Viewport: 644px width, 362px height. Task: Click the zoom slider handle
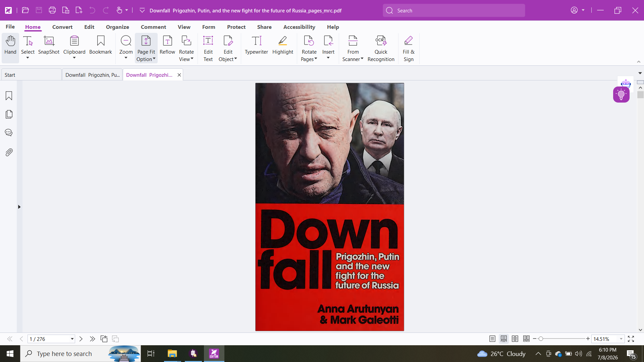541,339
